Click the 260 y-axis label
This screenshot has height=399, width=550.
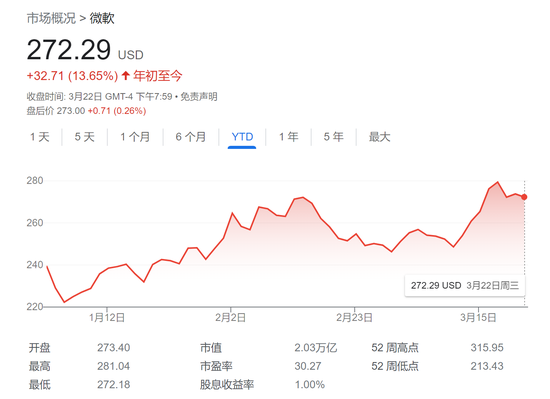[x=35, y=223]
